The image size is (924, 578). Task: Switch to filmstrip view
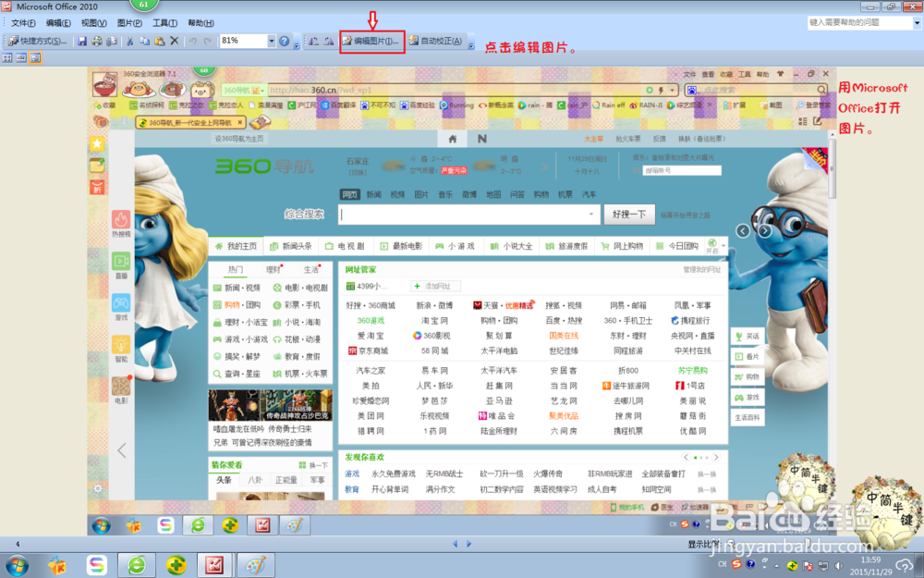tap(21, 57)
